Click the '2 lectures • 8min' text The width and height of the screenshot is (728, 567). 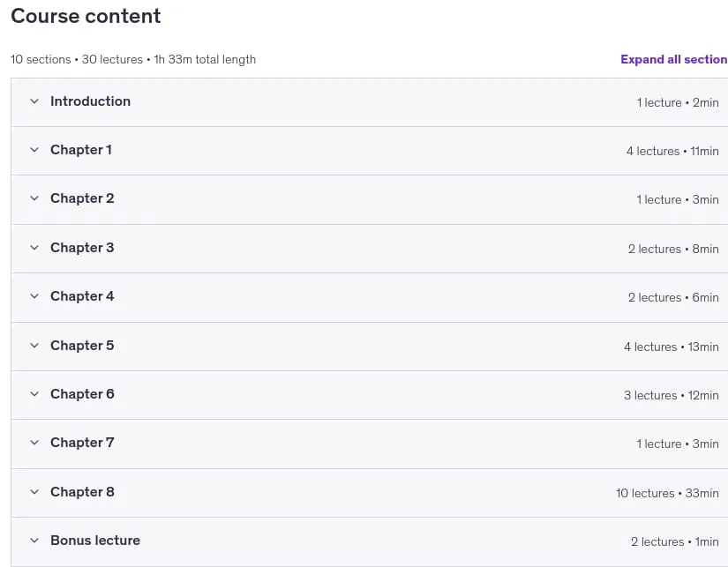[673, 249]
